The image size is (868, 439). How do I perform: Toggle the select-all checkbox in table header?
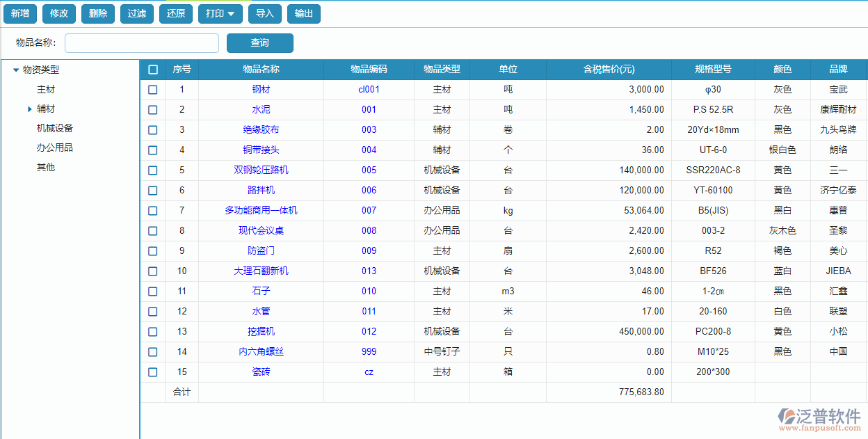click(153, 70)
